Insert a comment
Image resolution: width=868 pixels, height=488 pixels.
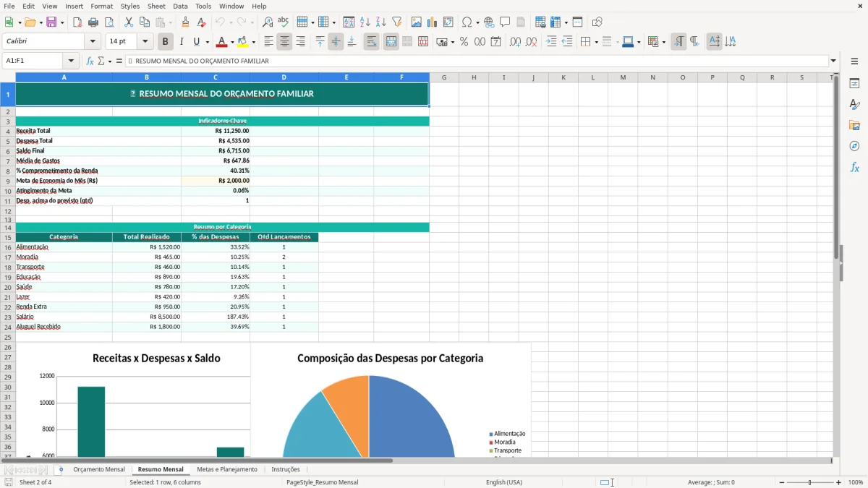click(x=505, y=22)
